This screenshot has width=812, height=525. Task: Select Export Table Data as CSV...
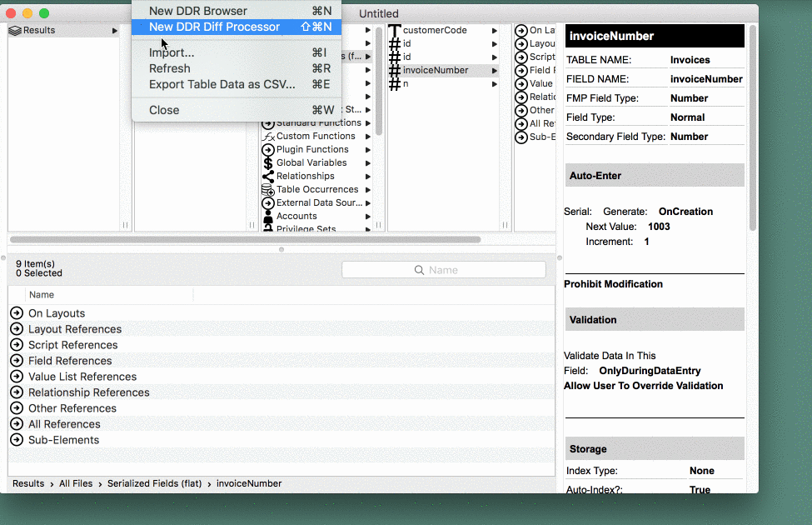pos(237,84)
